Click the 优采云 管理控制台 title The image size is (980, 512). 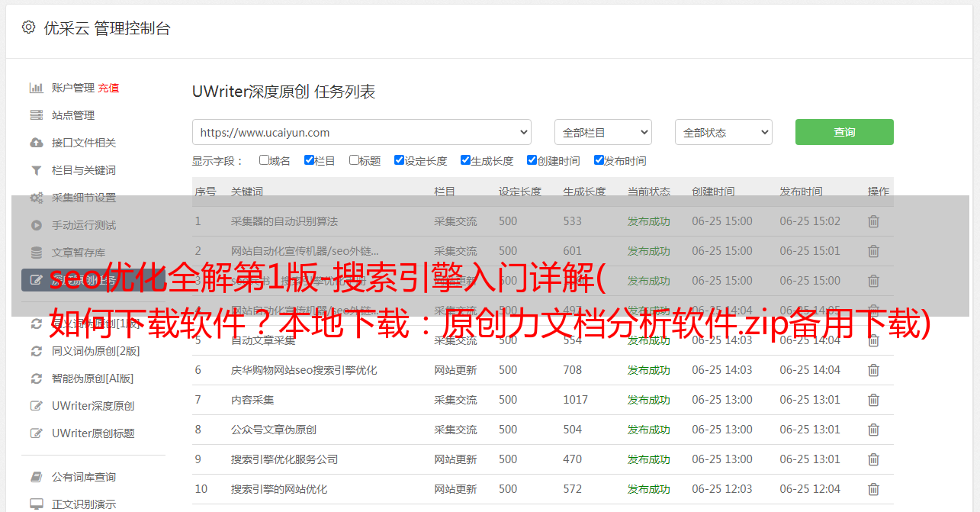point(107,28)
